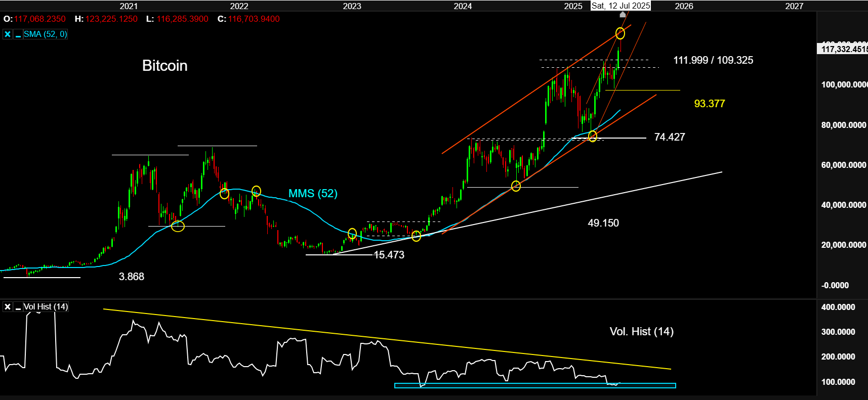The image size is (868, 400).
Task: Click the 40,000.0000 price axis label
Action: [844, 205]
